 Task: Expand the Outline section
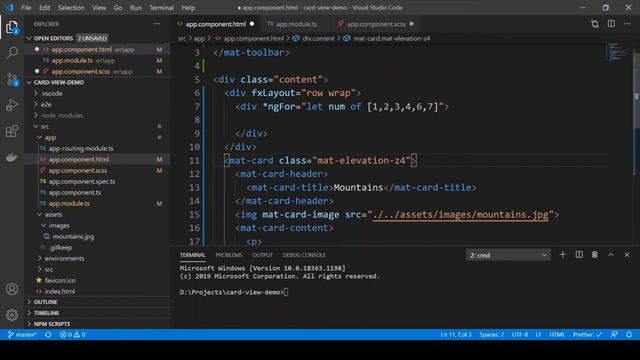(x=45, y=302)
